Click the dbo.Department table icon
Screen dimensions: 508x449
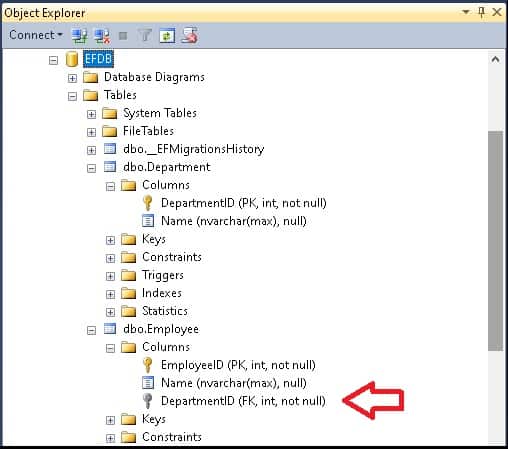[110, 167]
